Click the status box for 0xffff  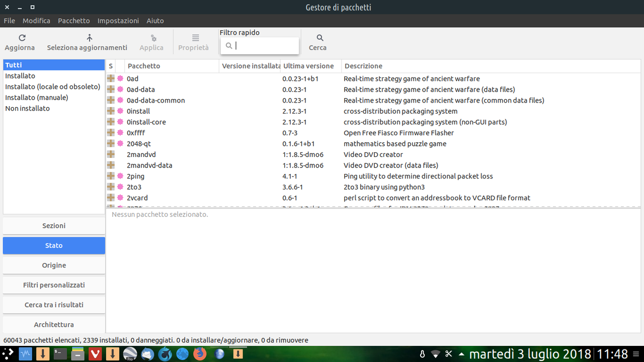[111, 133]
